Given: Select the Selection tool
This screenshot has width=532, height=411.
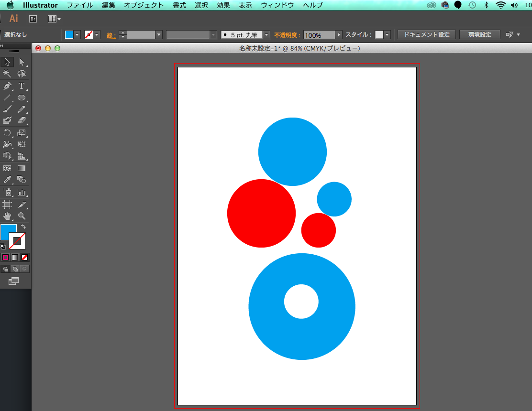Looking at the screenshot, I should (7, 62).
